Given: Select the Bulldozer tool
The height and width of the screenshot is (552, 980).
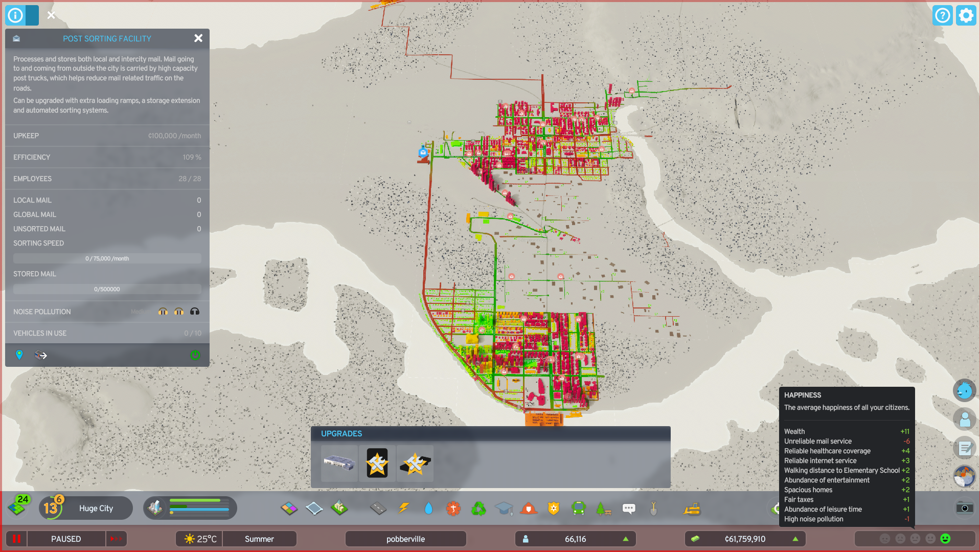Looking at the screenshot, I should (x=692, y=508).
